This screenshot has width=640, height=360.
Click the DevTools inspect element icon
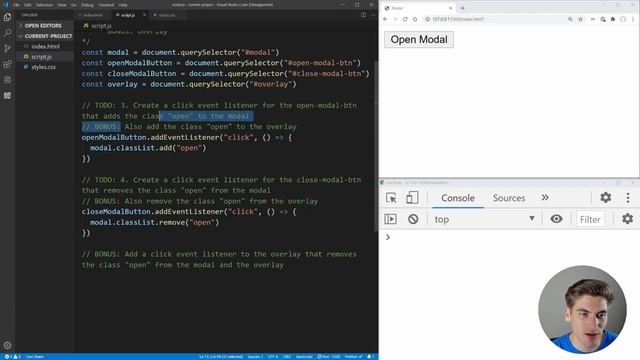tap(391, 198)
